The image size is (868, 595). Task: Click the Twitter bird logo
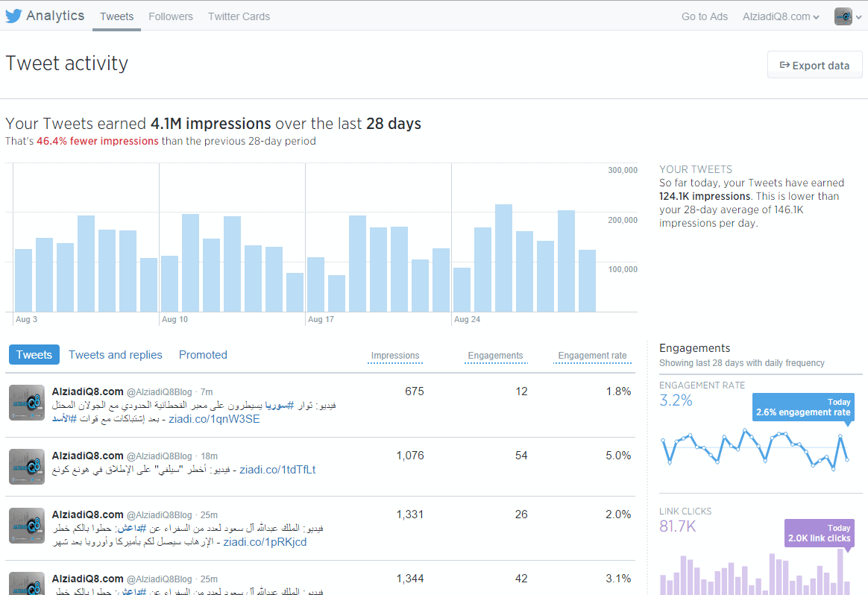click(13, 16)
